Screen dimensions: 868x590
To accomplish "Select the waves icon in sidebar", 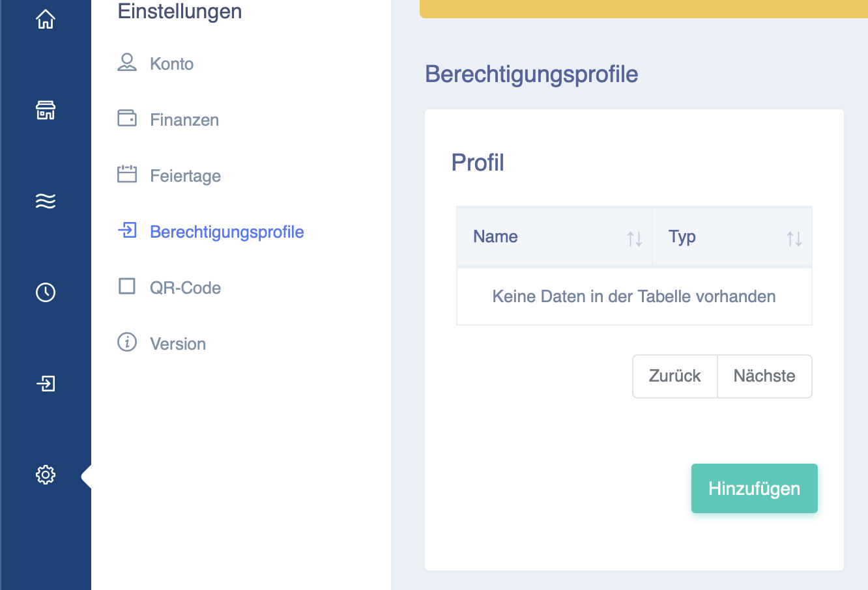I will pyautogui.click(x=46, y=201).
